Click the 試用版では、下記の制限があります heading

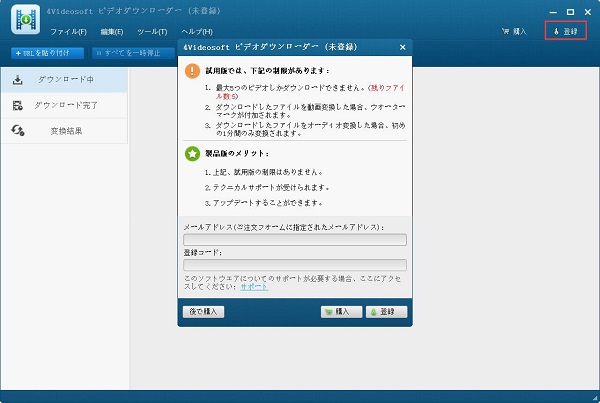click(267, 71)
